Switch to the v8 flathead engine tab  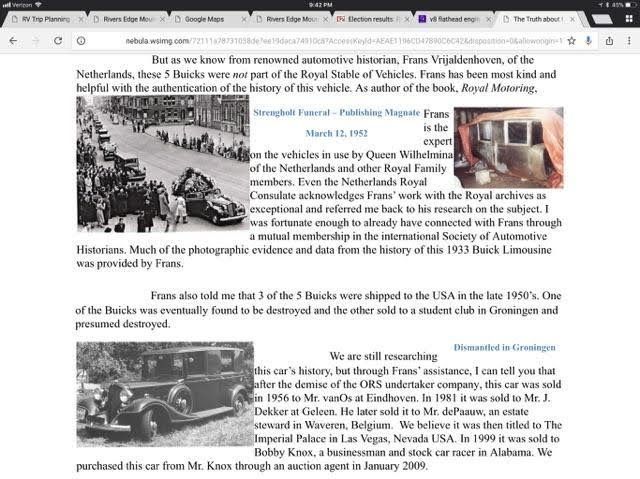[454, 19]
